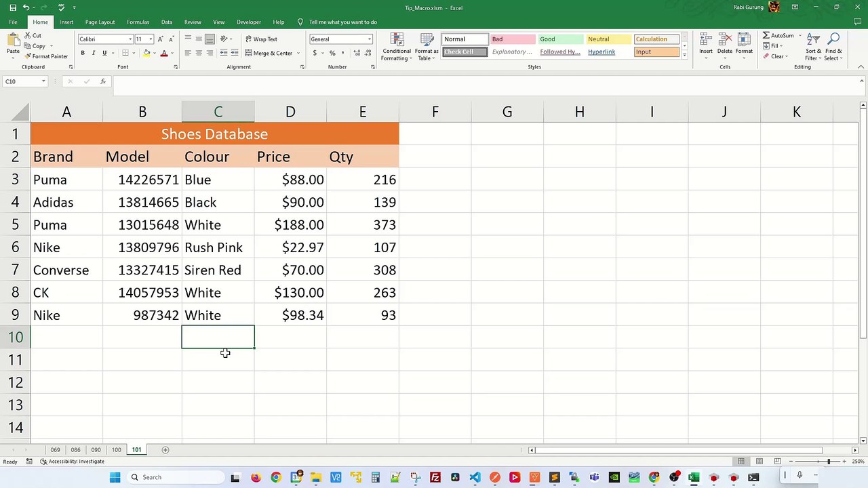Viewport: 868px width, 488px height.
Task: Apply Percent Style number format
Action: click(x=332, y=53)
